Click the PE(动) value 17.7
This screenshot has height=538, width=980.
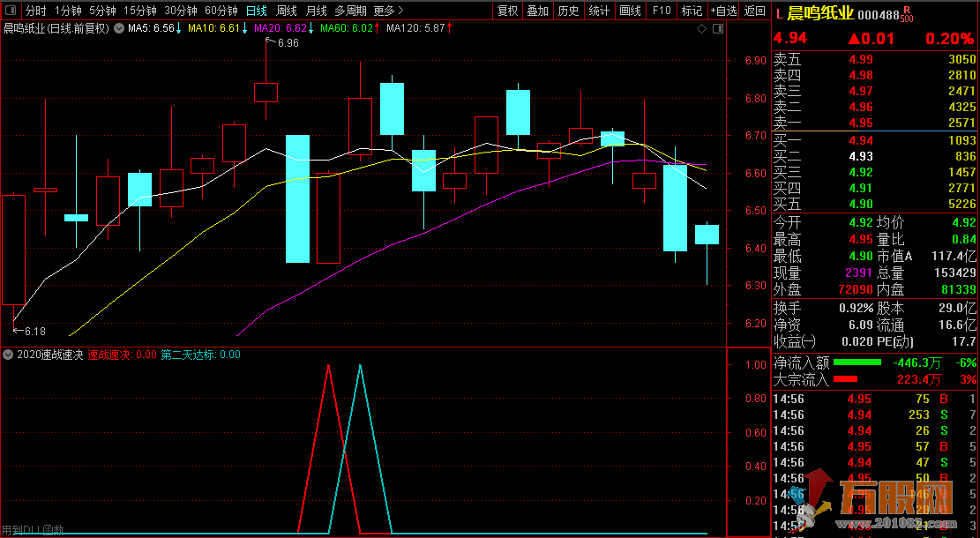(964, 342)
